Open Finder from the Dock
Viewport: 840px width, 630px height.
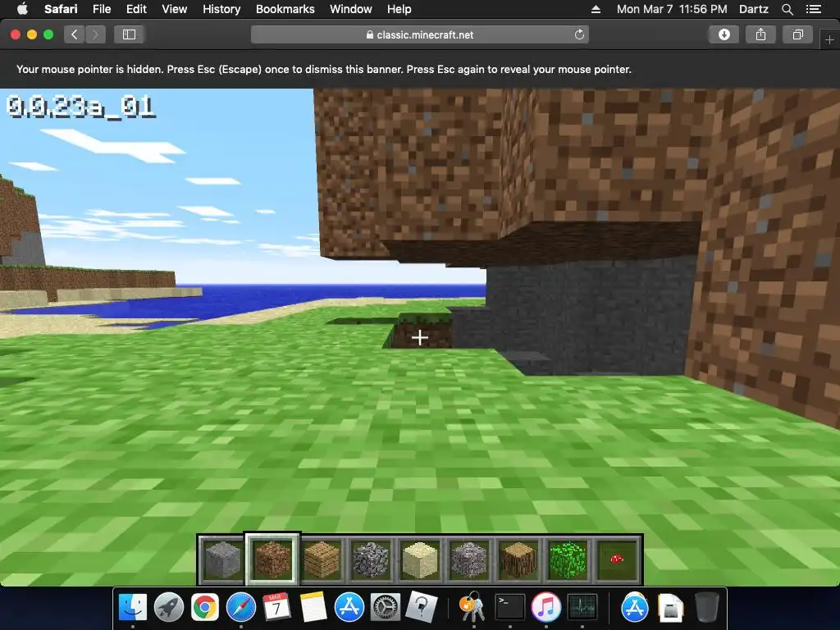coord(132,607)
